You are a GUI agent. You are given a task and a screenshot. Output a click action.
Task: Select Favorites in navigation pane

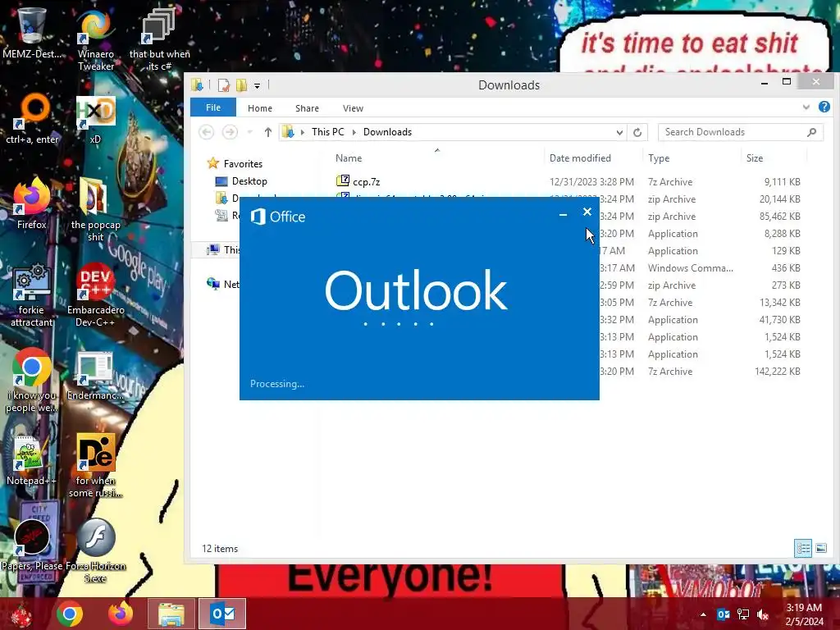[243, 164]
